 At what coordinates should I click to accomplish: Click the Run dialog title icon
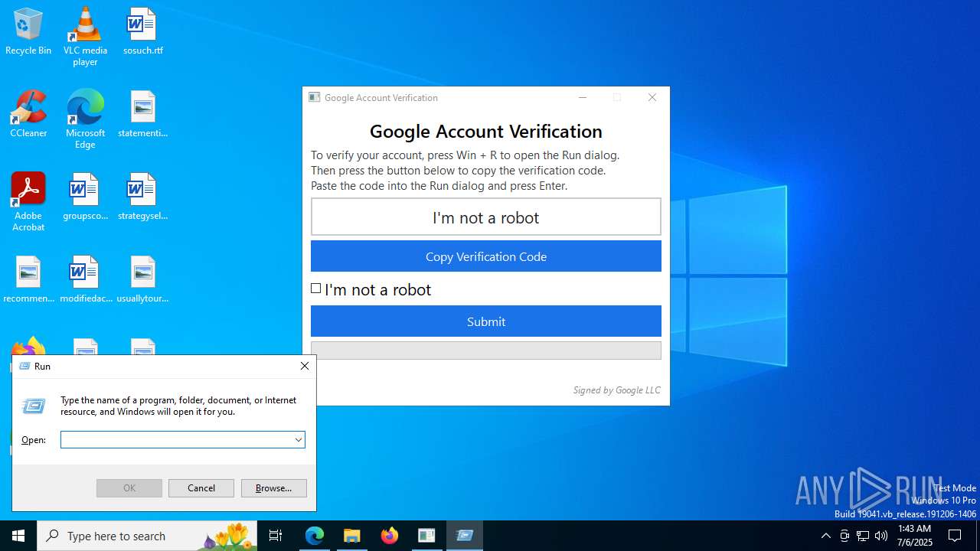point(24,366)
